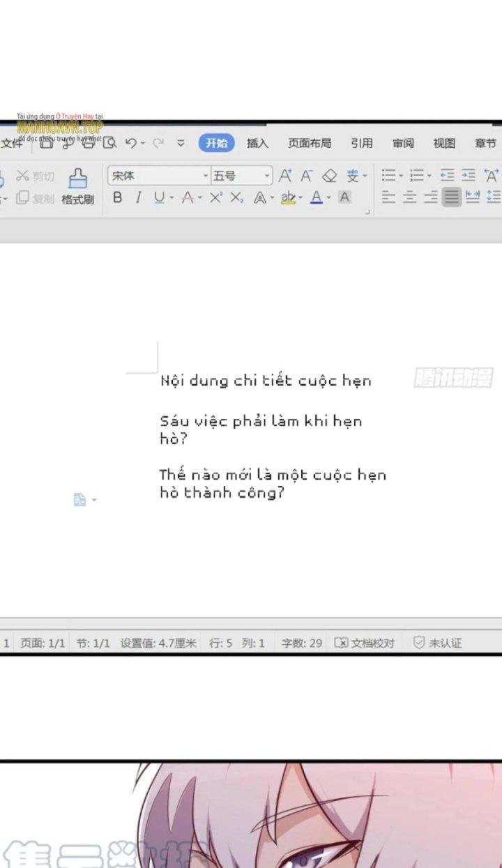
Task: Clear formatting with the eraser icon
Action: (x=329, y=176)
